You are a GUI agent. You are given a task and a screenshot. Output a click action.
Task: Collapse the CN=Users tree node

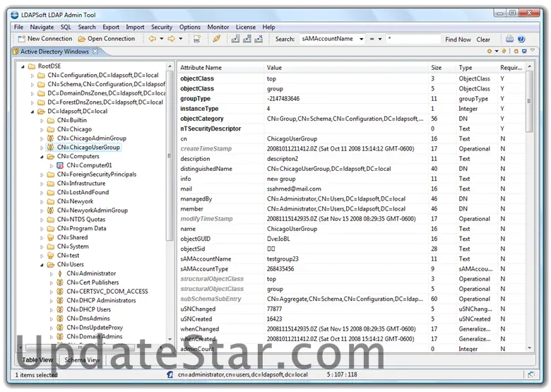[x=42, y=264]
